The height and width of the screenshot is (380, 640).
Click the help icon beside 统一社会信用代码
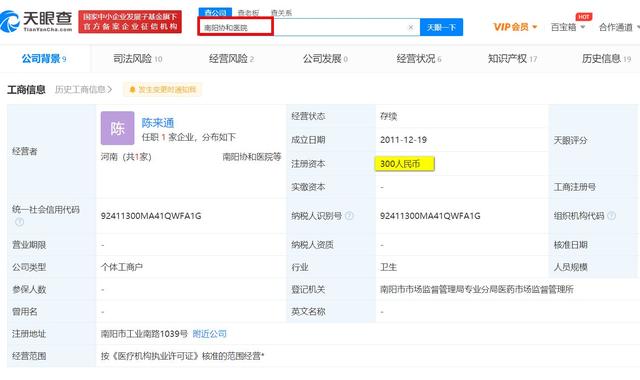(19, 222)
